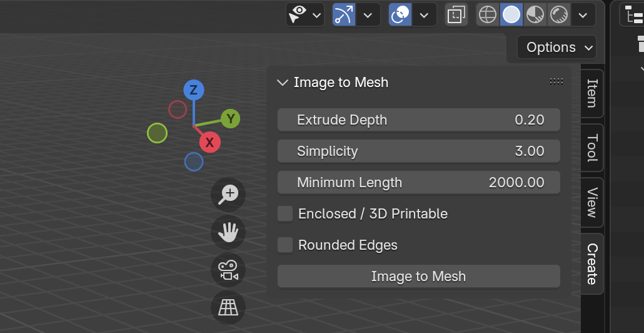Click the Image to Mesh button
Viewport: 644px width, 333px height.
point(418,276)
